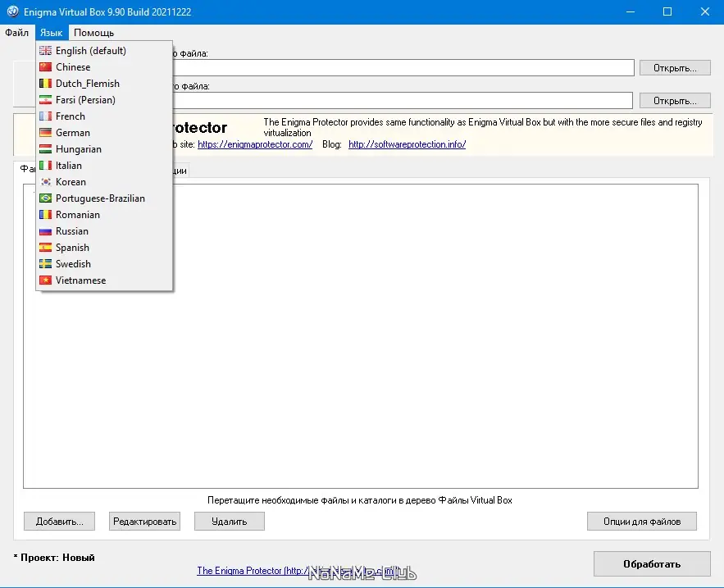Click the Редактировать button
The image size is (724, 588).
[144, 522]
